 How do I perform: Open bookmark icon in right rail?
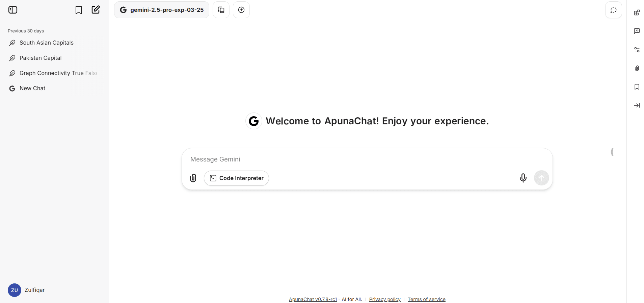click(x=637, y=87)
